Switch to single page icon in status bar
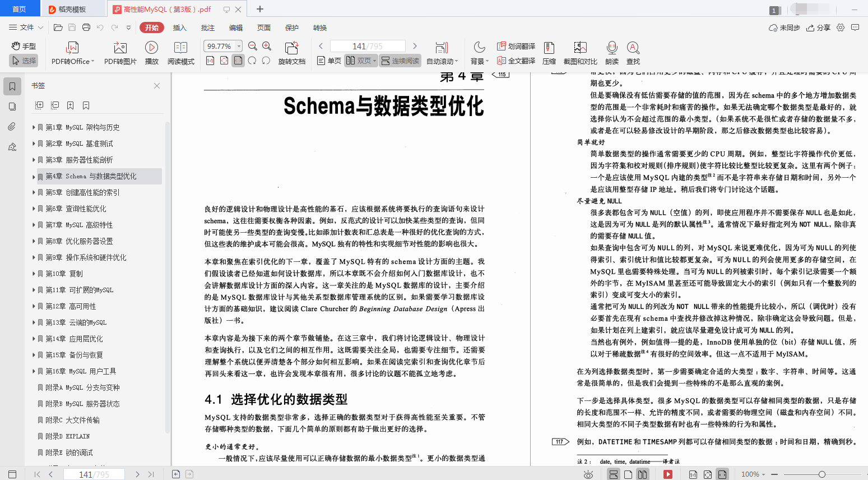Screen dimensions: 868x480 tap(628, 474)
